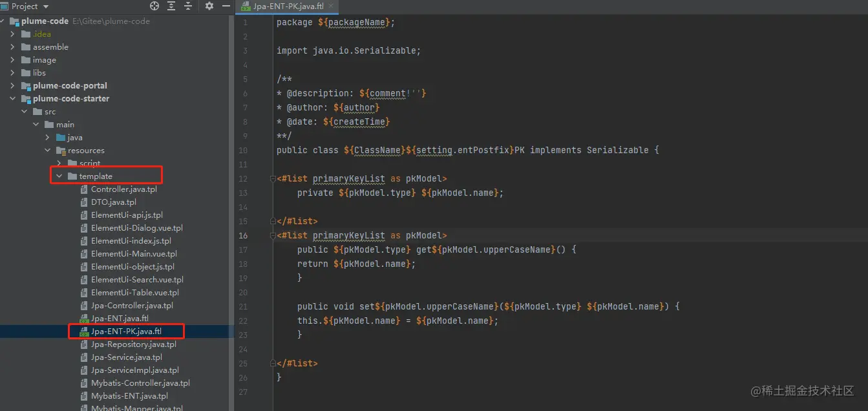
Task: Click "ClassName" variable in class declaration
Action: [377, 151]
